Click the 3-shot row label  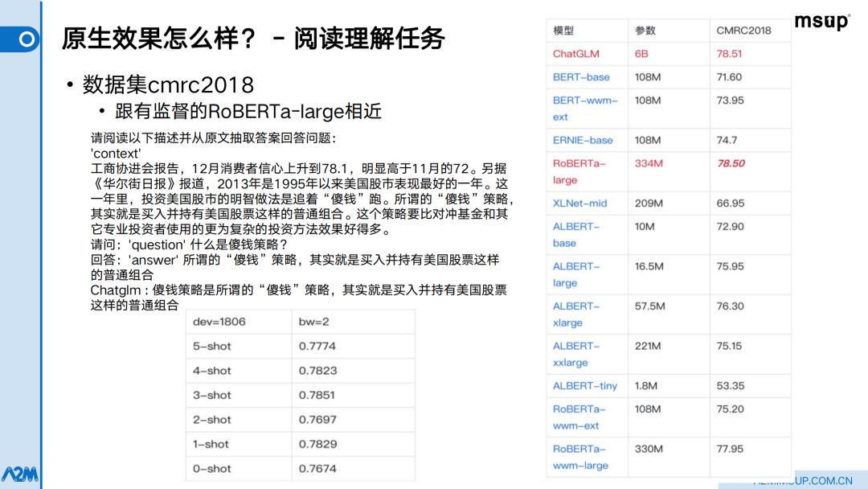(211, 395)
